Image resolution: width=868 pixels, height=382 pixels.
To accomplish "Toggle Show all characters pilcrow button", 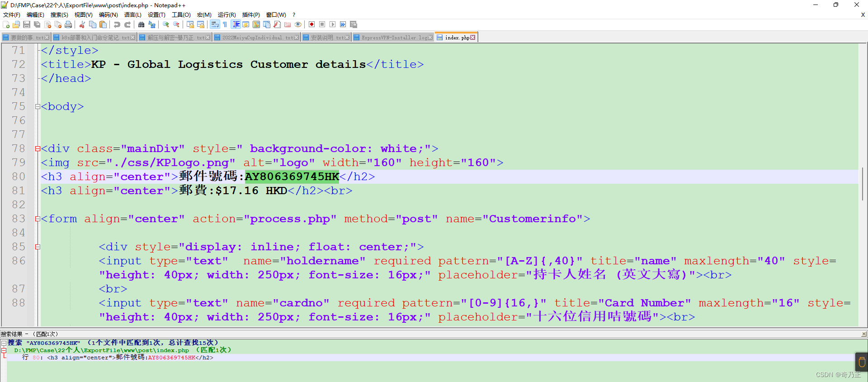I will (x=225, y=24).
